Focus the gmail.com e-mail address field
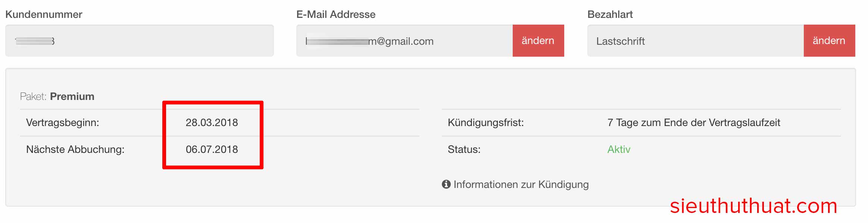868x223 pixels. (x=404, y=41)
